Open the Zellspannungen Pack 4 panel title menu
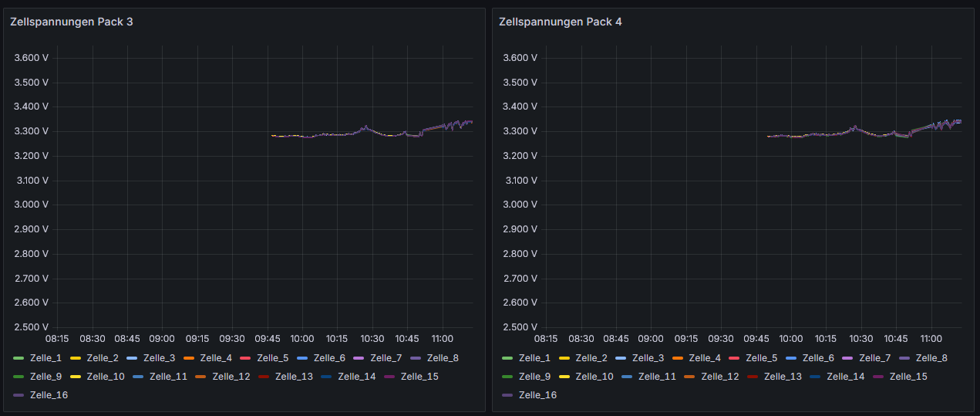 click(560, 22)
